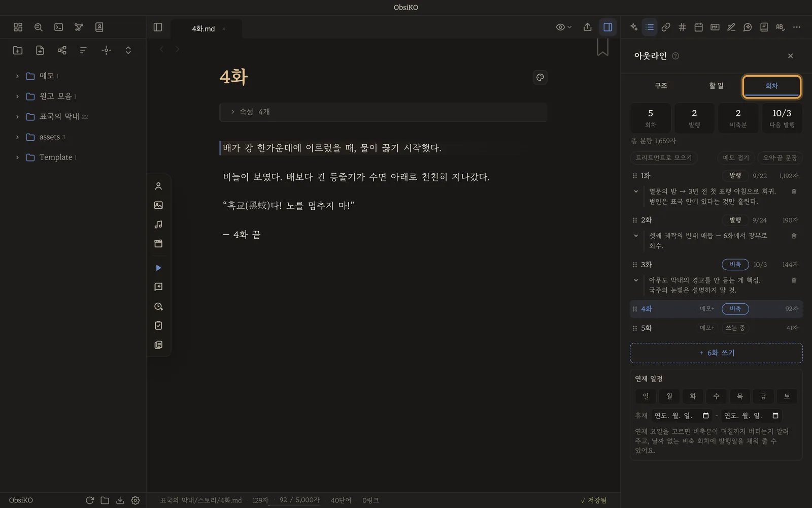812x508 pixels.
Task: Collapse the memo under 1화
Action: coord(636,192)
